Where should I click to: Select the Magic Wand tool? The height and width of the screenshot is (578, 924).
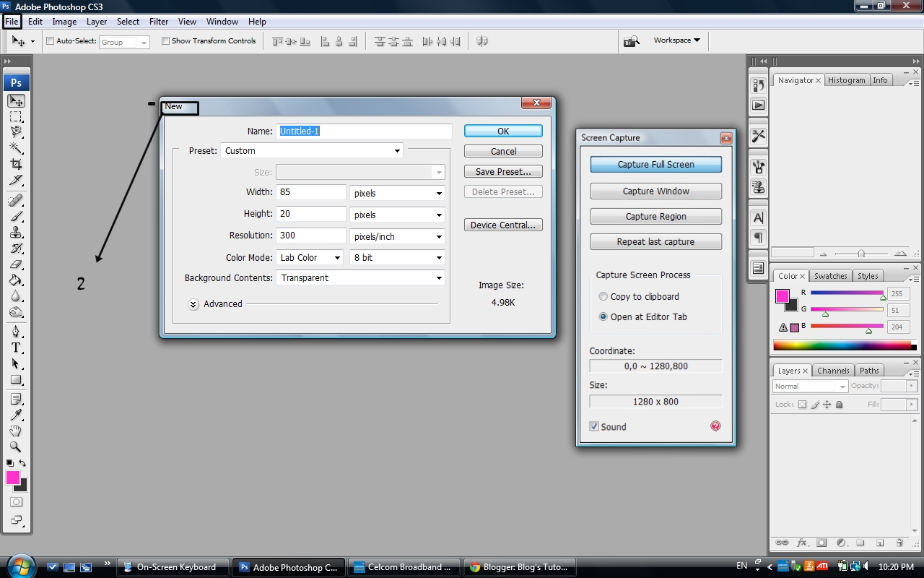[16, 148]
